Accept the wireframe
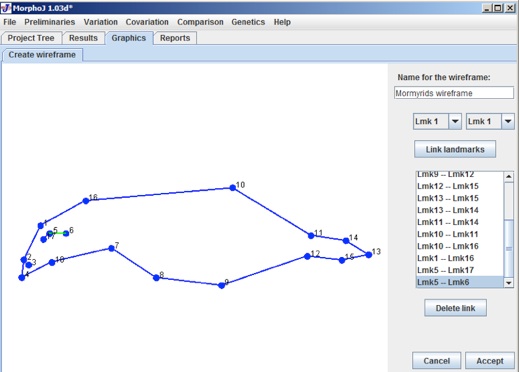The image size is (519, 372). [x=490, y=361]
